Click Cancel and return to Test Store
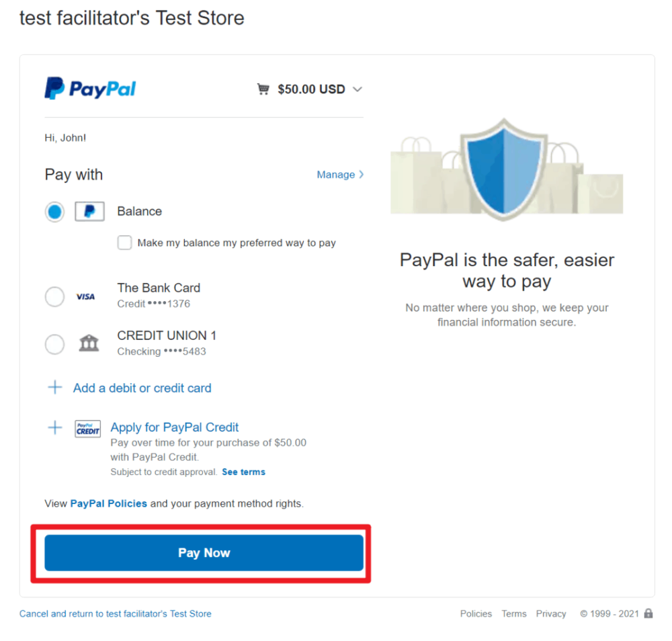The image size is (672, 641). point(116,613)
